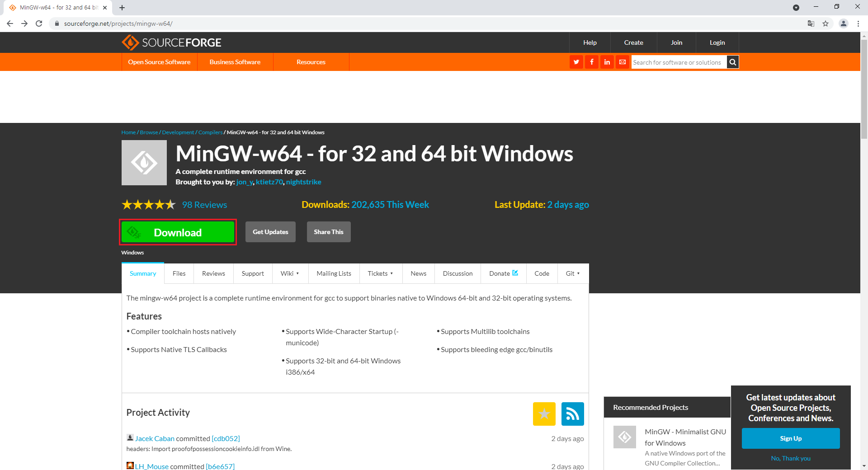Image resolution: width=868 pixels, height=470 pixels.
Task: Open the Reviews tab
Action: tap(213, 273)
